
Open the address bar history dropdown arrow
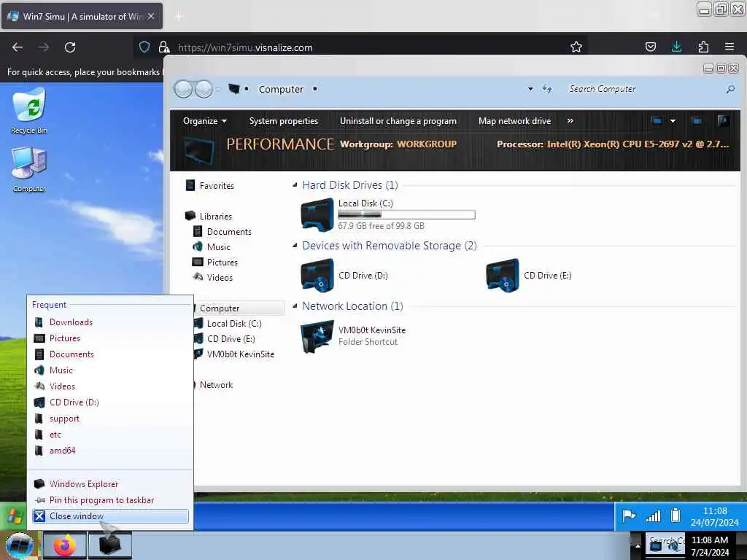pyautogui.click(x=530, y=89)
